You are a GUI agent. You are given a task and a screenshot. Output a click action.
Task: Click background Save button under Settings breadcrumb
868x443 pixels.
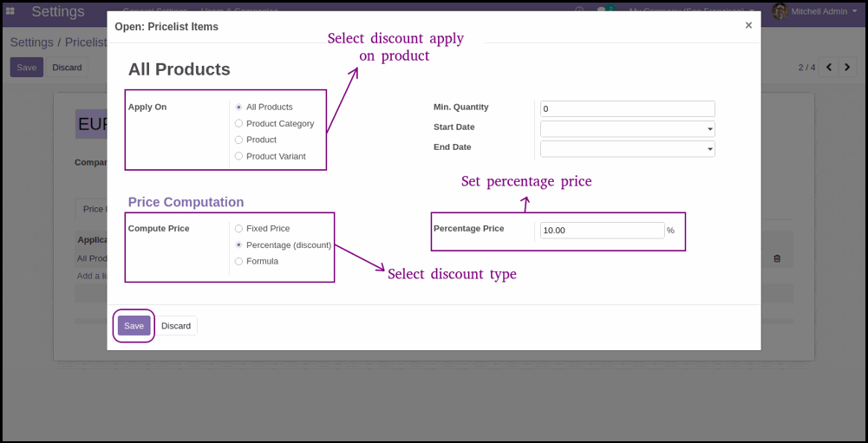coord(27,68)
